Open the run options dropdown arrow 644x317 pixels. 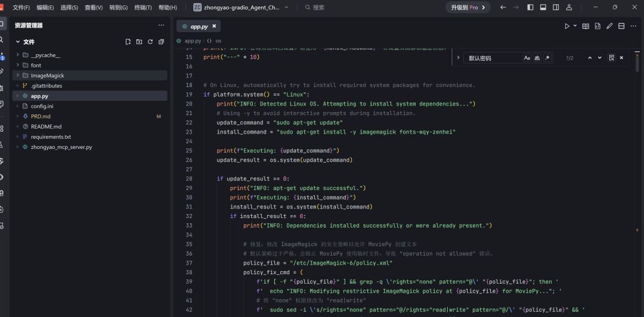coord(575,26)
